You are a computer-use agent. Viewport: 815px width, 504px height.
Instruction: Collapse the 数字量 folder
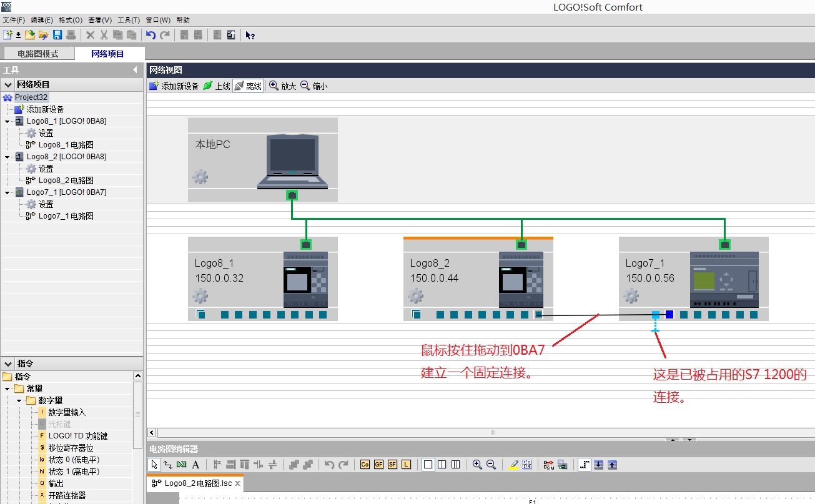pos(19,400)
